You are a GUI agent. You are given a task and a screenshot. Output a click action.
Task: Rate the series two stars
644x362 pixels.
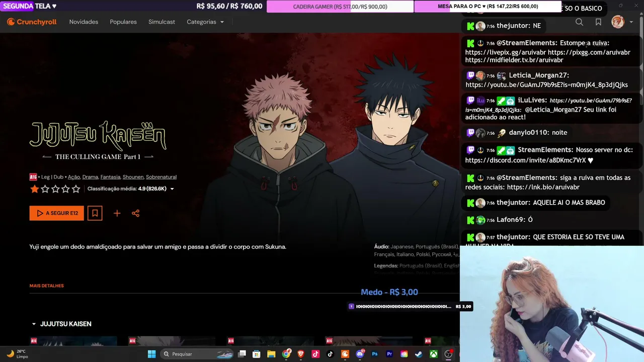pyautogui.click(x=45, y=189)
